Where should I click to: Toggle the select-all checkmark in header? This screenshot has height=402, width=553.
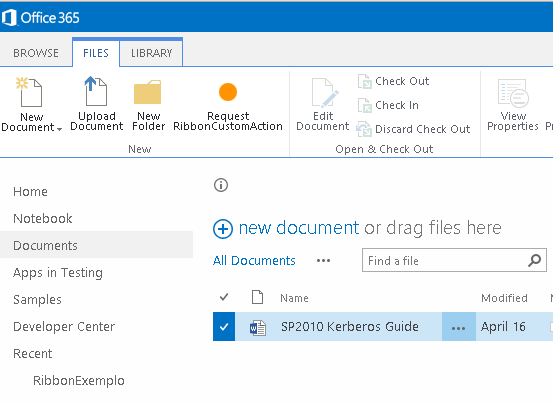pos(224,298)
